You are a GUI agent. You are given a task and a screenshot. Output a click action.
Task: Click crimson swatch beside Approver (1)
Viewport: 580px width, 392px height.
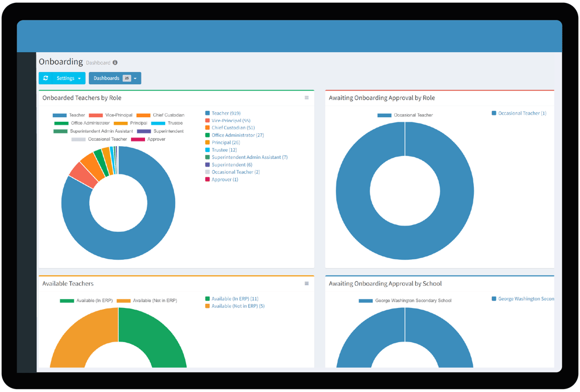208,179
